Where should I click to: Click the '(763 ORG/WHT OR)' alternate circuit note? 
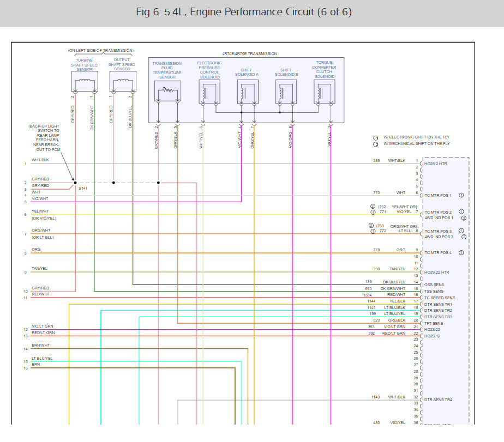[397, 227]
